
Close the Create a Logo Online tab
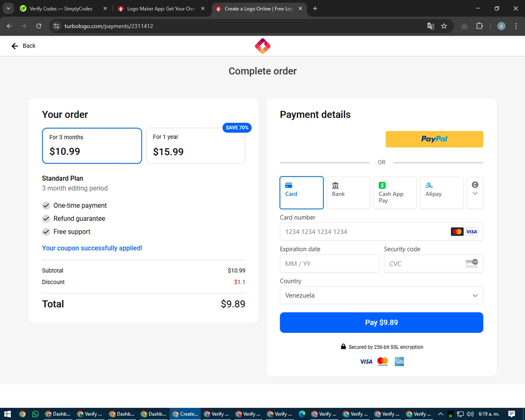point(300,9)
